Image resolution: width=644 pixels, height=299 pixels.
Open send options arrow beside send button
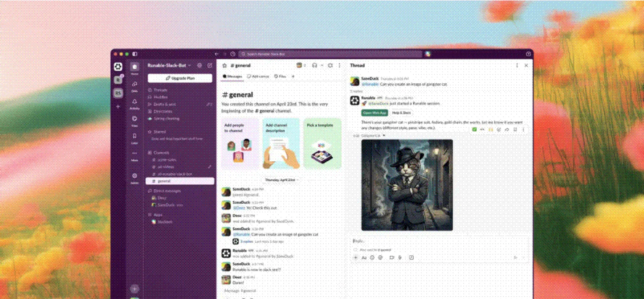point(523,257)
